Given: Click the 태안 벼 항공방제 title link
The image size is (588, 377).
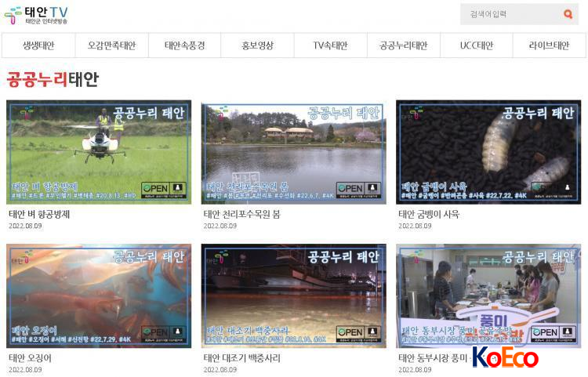Looking at the screenshot, I should point(39,214).
